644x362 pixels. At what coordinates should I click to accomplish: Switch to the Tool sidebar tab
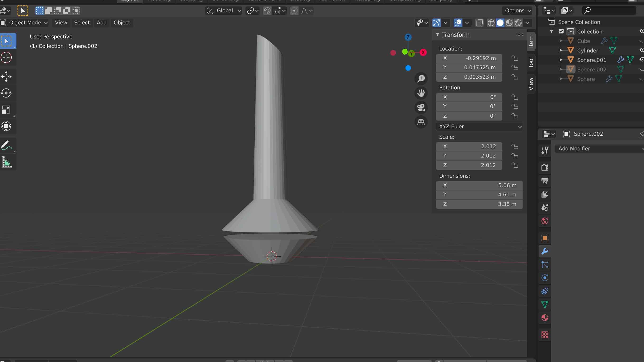tap(531, 62)
